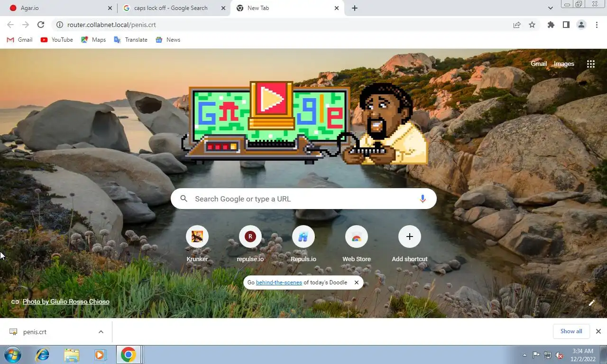Start voice search with microphone icon
This screenshot has width=607, height=364.
[x=423, y=199]
